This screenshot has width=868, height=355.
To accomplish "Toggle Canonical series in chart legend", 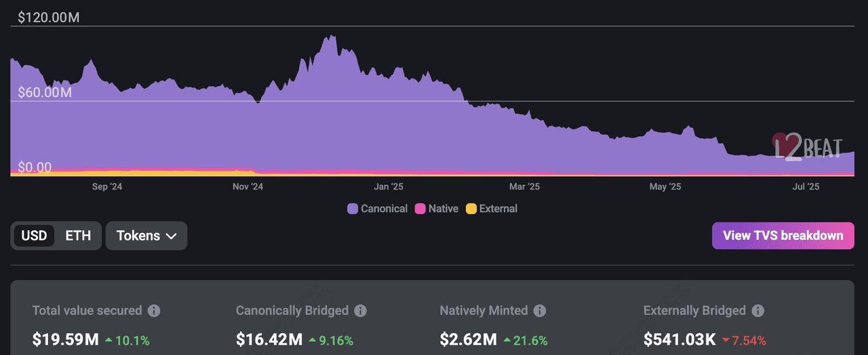I will [x=384, y=209].
